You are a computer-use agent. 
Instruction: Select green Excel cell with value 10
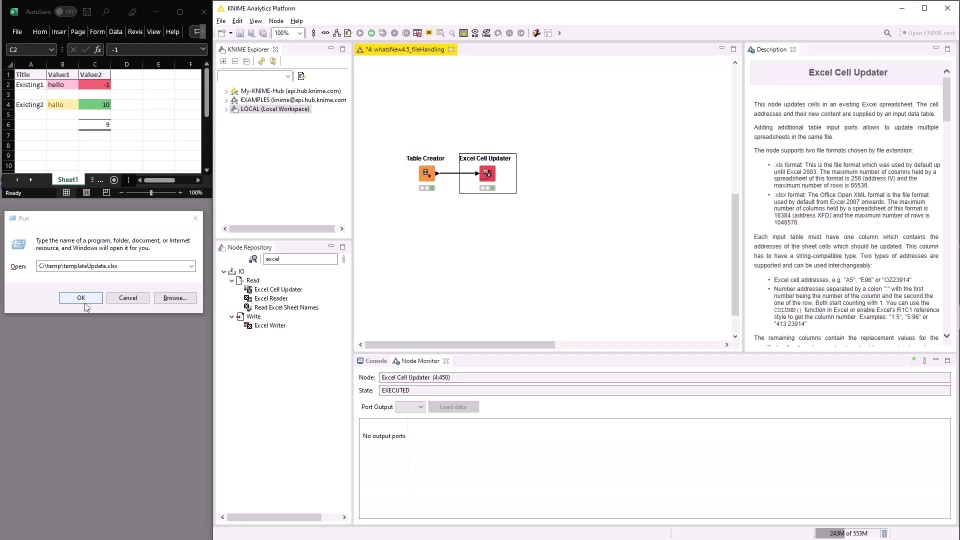pos(94,105)
